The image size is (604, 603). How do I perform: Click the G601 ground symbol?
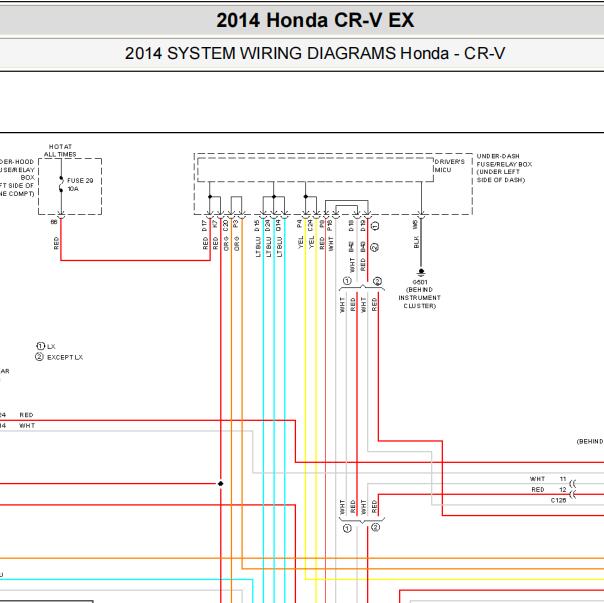(x=421, y=273)
